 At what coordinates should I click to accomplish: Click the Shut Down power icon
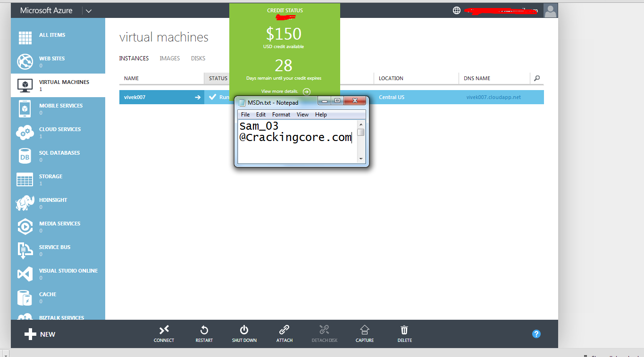[x=244, y=330]
